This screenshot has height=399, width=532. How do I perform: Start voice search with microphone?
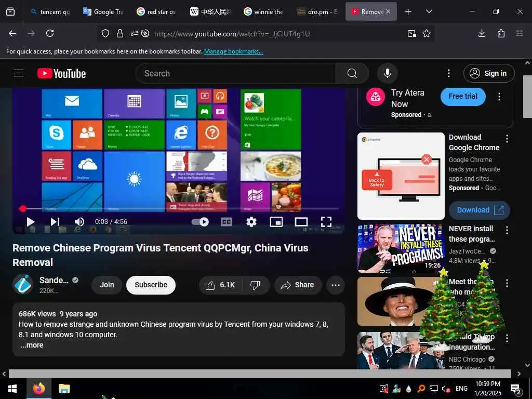point(388,73)
